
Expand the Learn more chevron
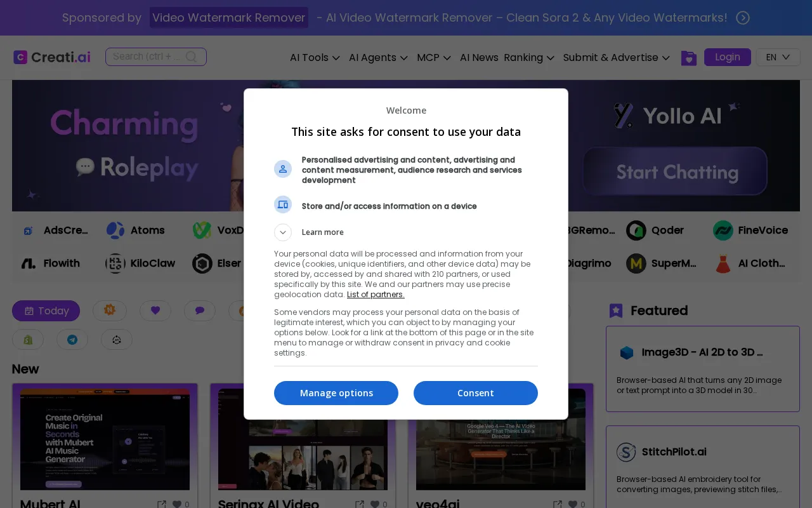pos(283,232)
